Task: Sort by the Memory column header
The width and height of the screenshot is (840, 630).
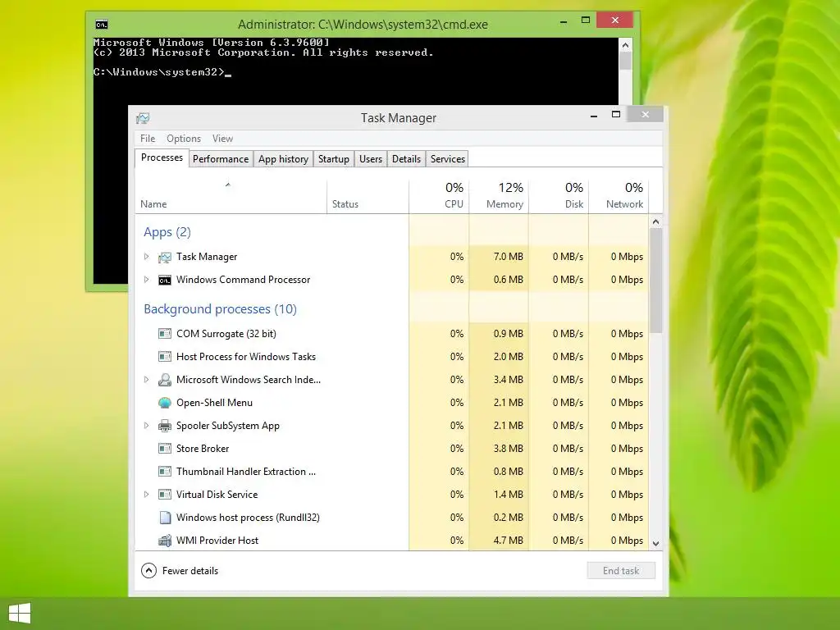Action: [x=499, y=197]
